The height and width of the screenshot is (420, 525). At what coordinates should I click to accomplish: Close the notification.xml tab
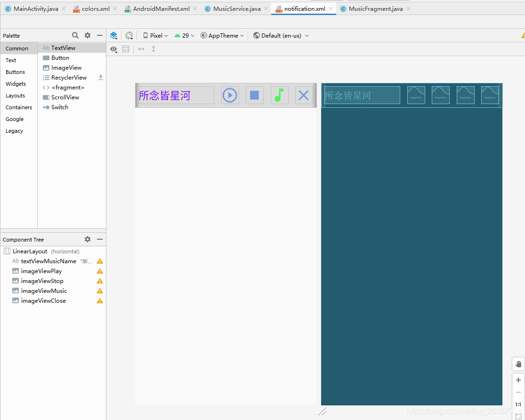tap(331, 8)
